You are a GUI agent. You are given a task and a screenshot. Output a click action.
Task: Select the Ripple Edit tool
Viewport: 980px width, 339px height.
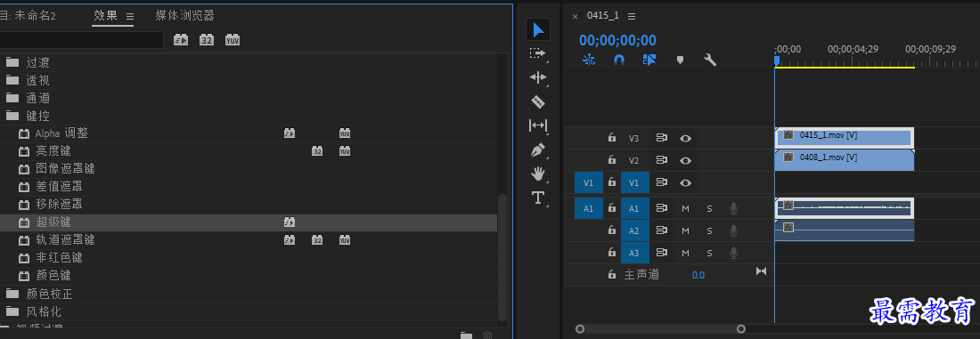tap(537, 77)
